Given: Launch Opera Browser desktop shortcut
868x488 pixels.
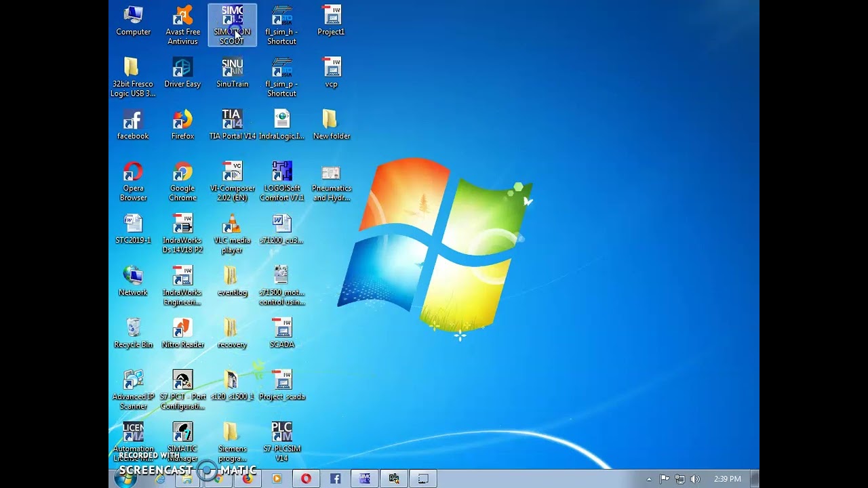Looking at the screenshot, I should (133, 182).
